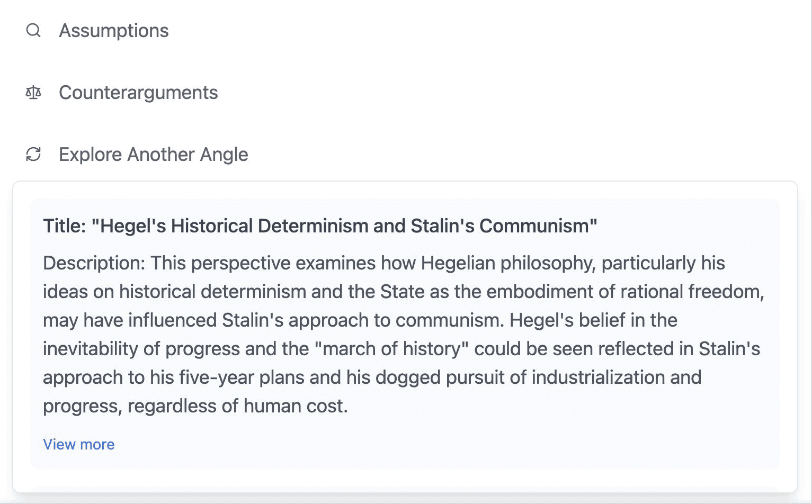Click the phrase "historical determinism" in the description
812x504 pixels.
[212, 292]
